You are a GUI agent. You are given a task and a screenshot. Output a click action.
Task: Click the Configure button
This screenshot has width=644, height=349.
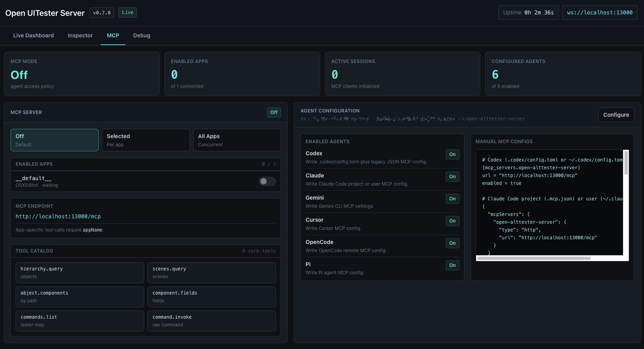click(616, 115)
